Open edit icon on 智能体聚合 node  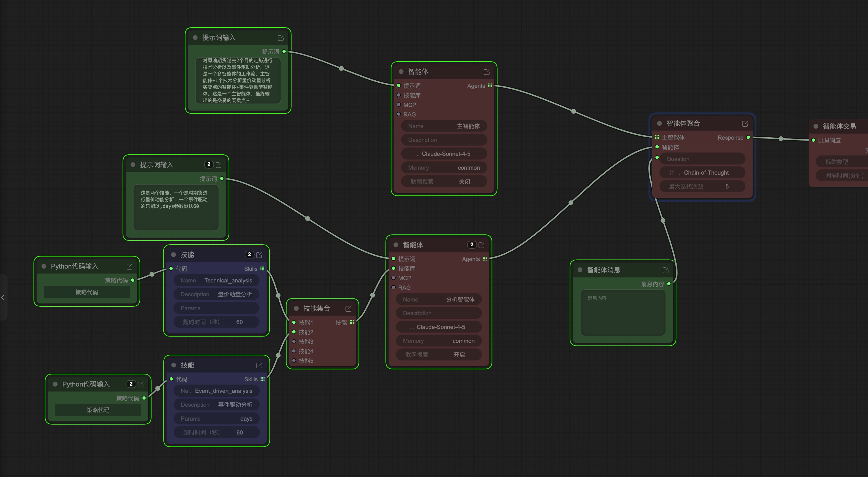click(x=745, y=124)
